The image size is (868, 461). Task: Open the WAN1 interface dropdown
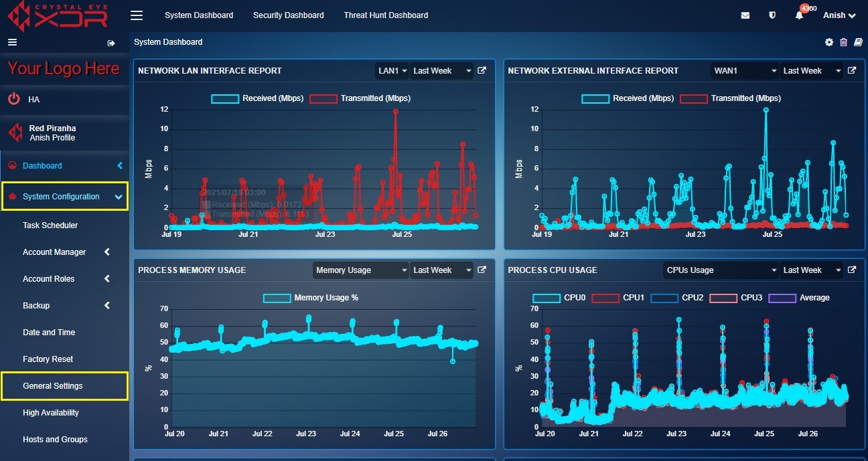pos(745,70)
